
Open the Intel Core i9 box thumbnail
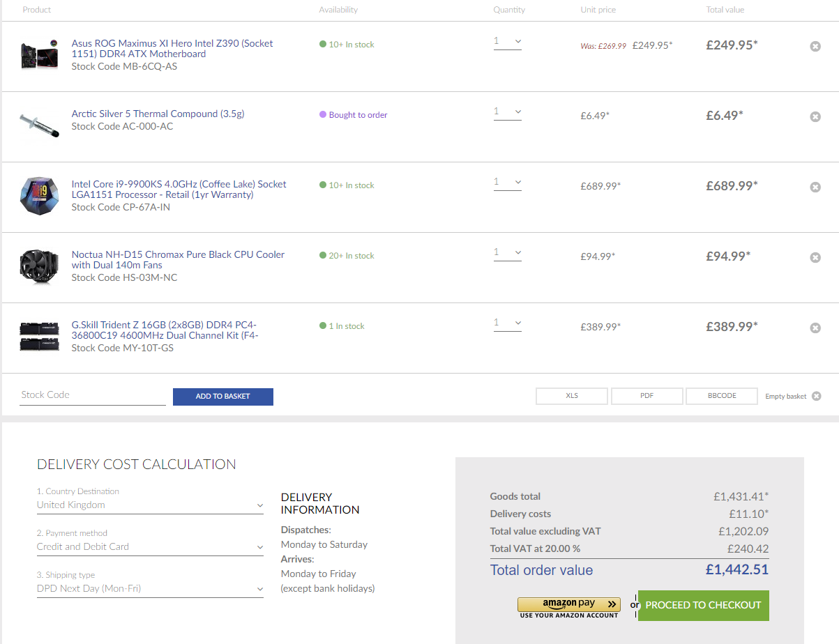click(39, 195)
